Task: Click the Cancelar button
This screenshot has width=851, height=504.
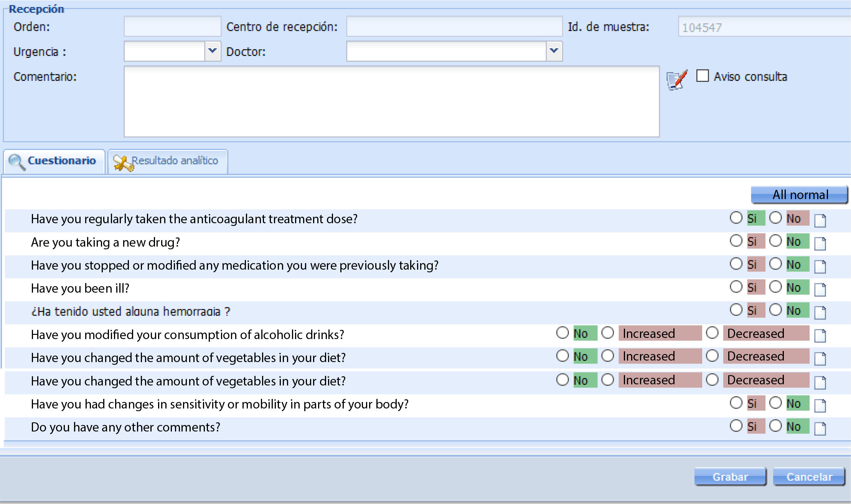Action: coord(809,476)
